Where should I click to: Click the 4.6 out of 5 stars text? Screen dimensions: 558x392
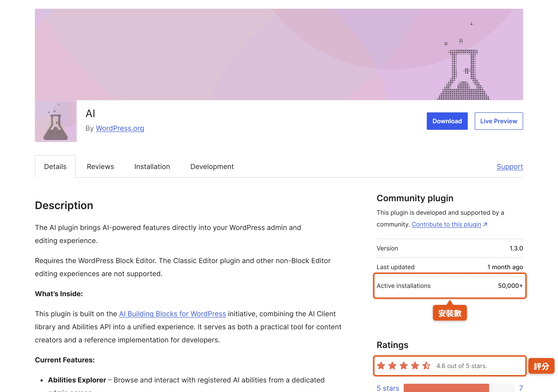click(x=462, y=366)
